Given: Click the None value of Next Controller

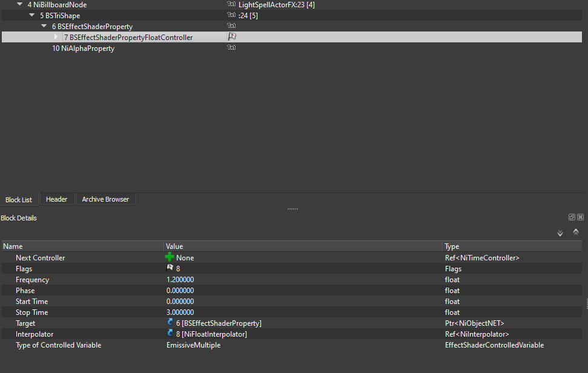Looking at the screenshot, I should pos(185,258).
